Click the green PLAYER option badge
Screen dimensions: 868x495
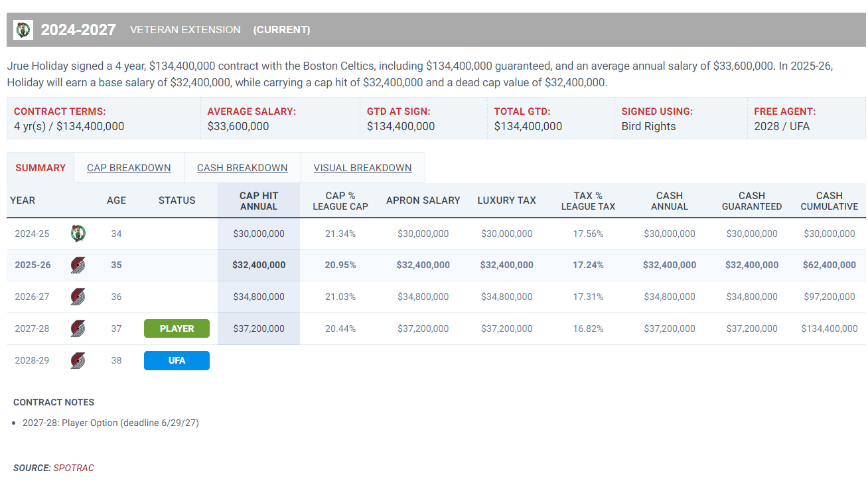point(177,328)
